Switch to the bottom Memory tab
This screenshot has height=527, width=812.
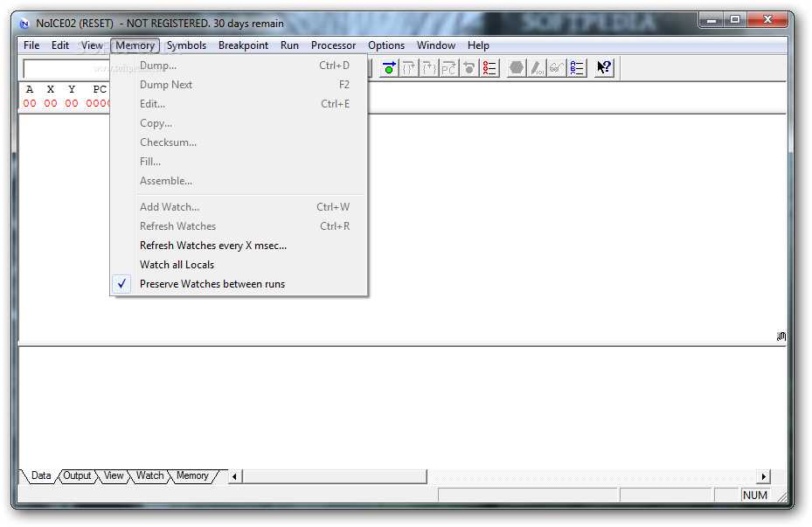click(x=192, y=475)
